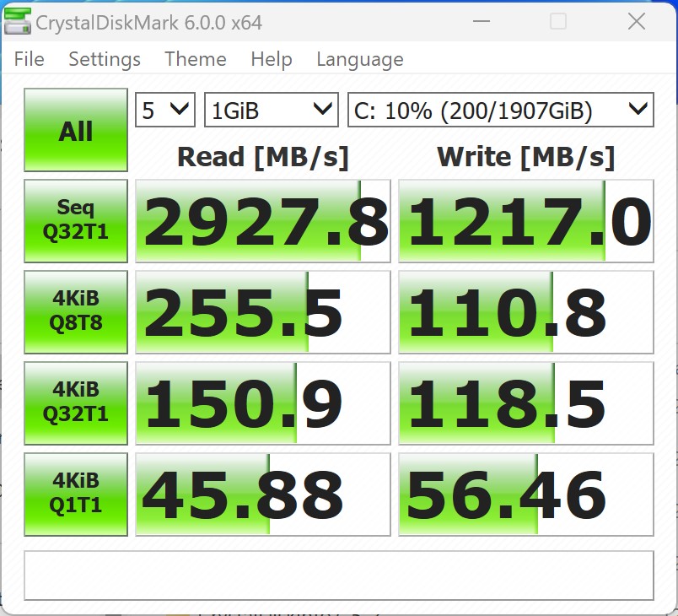The width and height of the screenshot is (678, 616).
Task: Start the 4KiB Q32T1 benchmark
Action: pos(76,403)
